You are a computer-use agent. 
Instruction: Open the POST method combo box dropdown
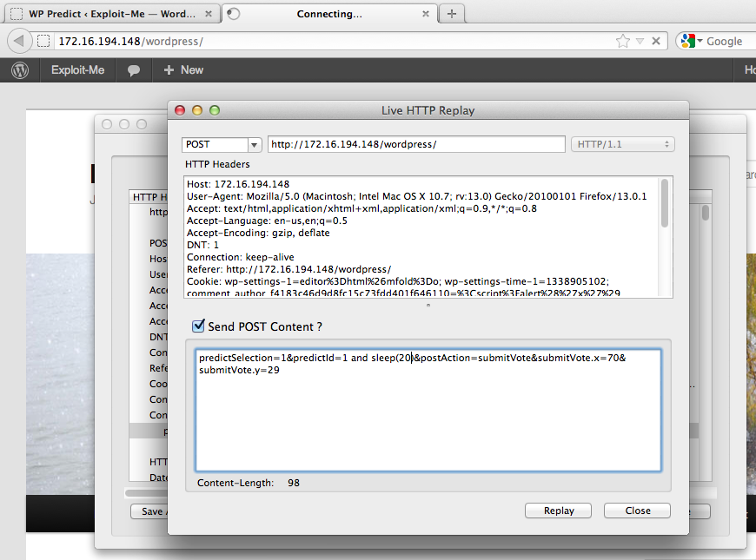pos(254,145)
